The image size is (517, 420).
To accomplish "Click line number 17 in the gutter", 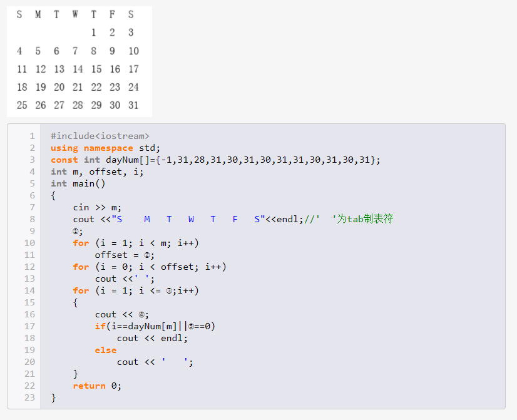I will 29,326.
